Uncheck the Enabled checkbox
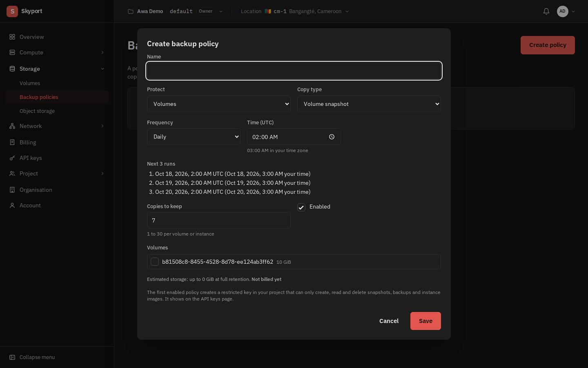The height and width of the screenshot is (368, 588). [301, 207]
